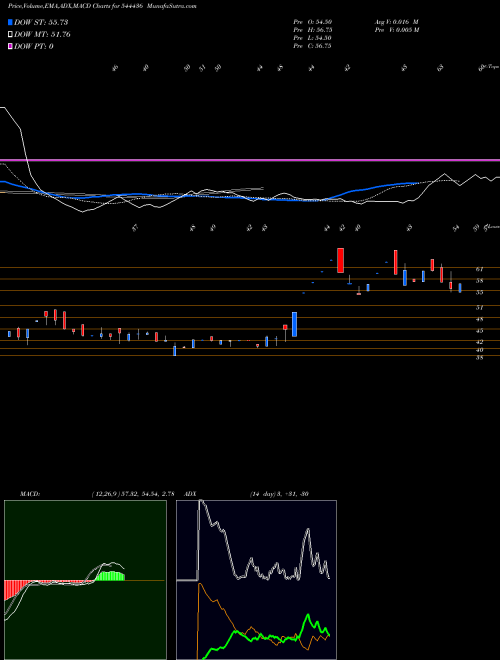The image size is (500, 660).
Task: Click the price axis label 58
Action: tap(479, 280)
